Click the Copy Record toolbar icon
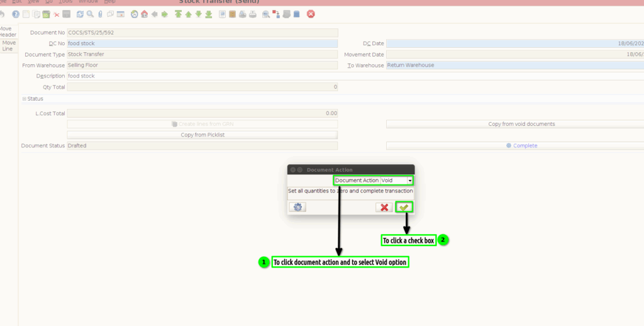This screenshot has width=644, height=326. coord(36,14)
